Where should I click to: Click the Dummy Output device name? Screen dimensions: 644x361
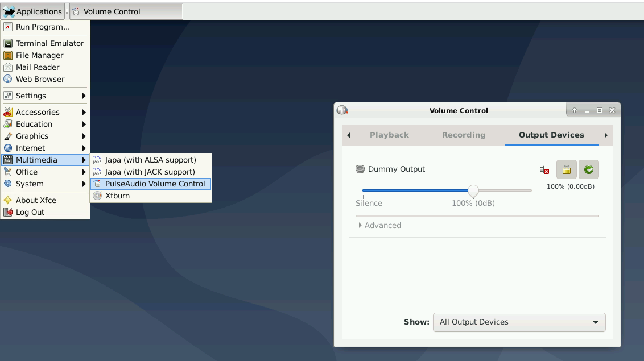(397, 169)
